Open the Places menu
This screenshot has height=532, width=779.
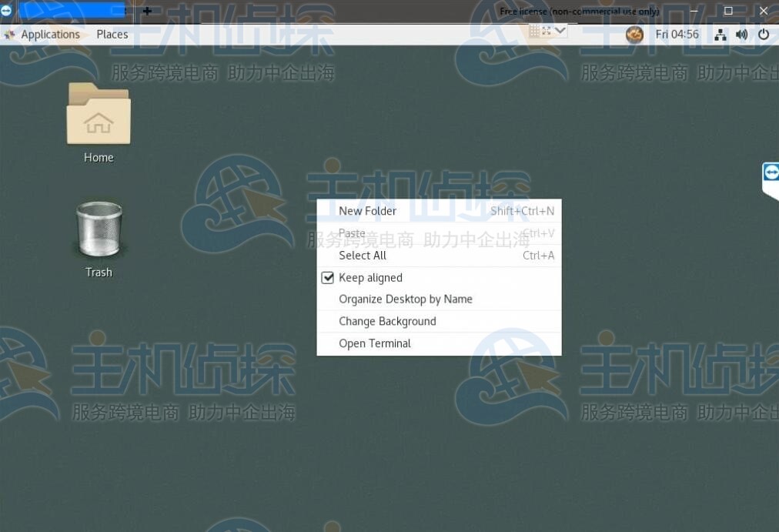coord(112,35)
